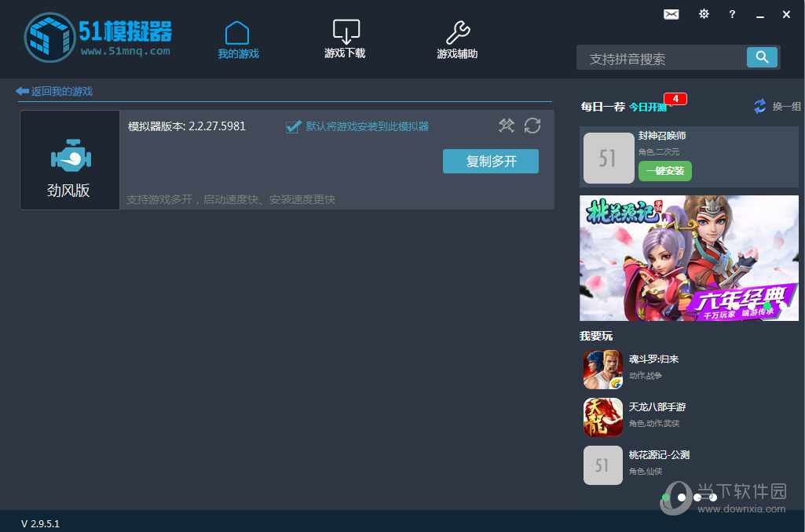
Task: Click the 劲风版 engine icon
Action: [x=71, y=155]
